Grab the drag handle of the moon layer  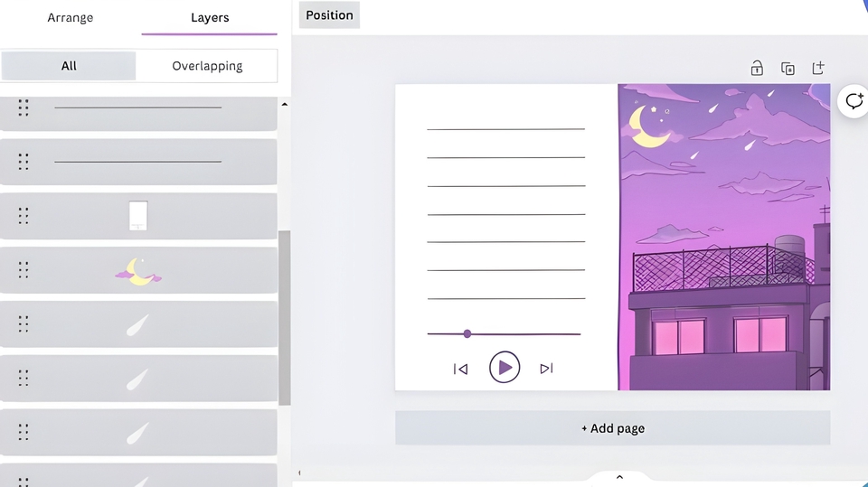pyautogui.click(x=24, y=270)
